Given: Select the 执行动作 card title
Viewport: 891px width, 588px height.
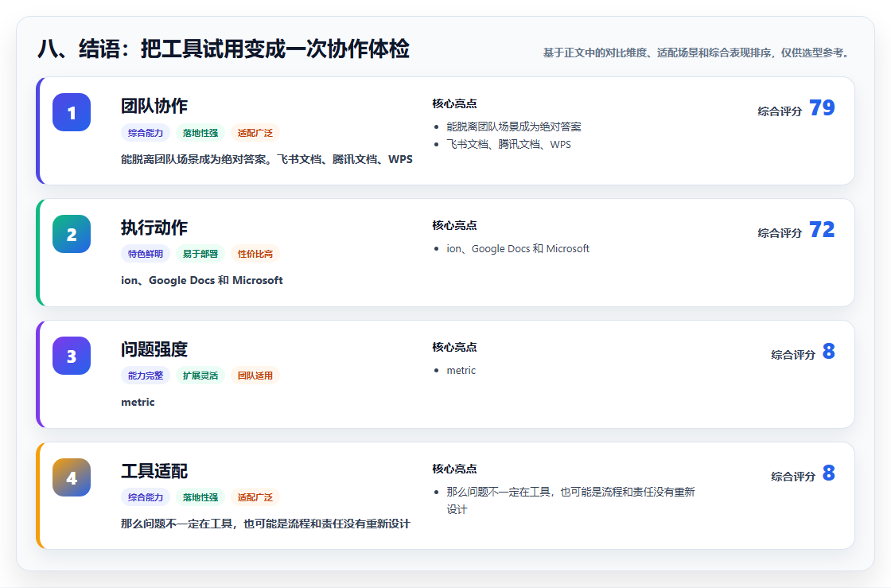Looking at the screenshot, I should coord(154,228).
